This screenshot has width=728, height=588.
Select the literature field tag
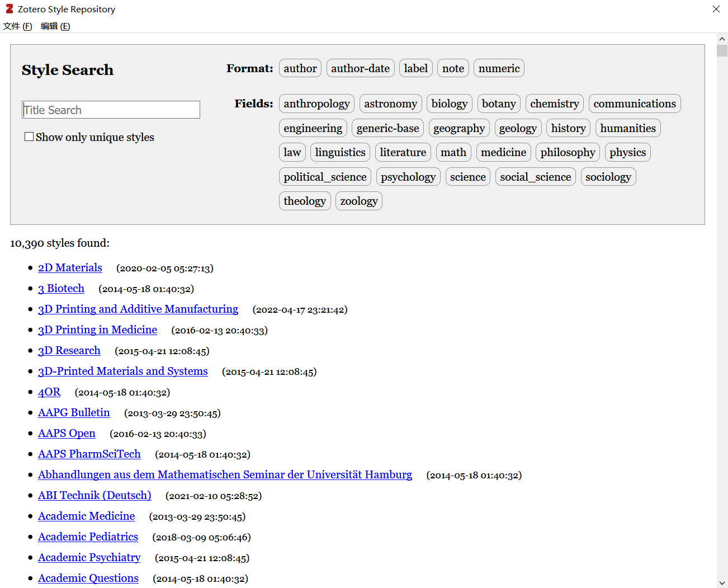pos(403,152)
